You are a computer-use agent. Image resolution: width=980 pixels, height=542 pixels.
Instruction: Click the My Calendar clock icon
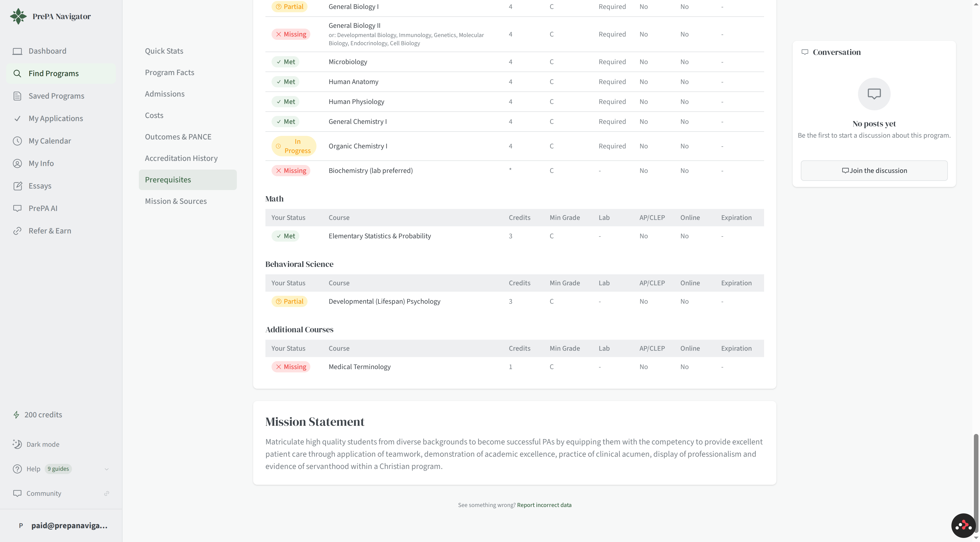point(17,141)
